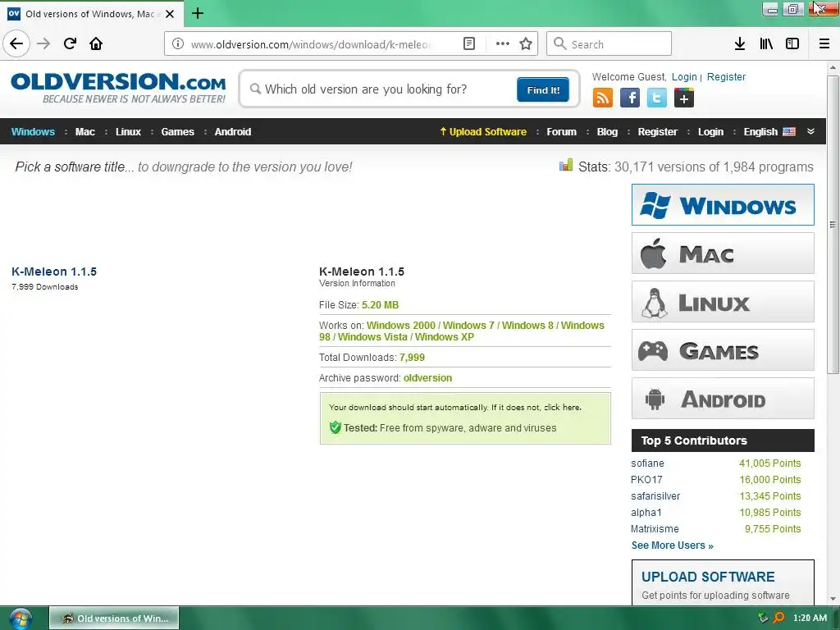
Task: Click the OLDVERSION.COM logo
Action: (118, 88)
